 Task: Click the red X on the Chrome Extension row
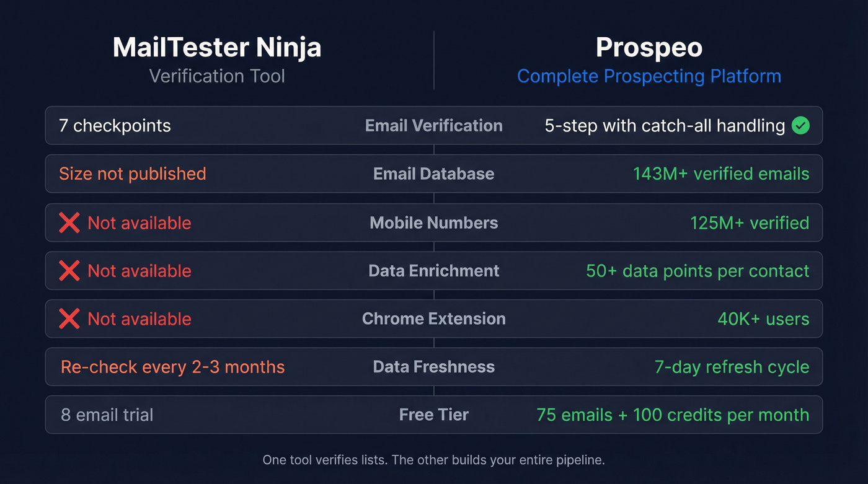(69, 319)
